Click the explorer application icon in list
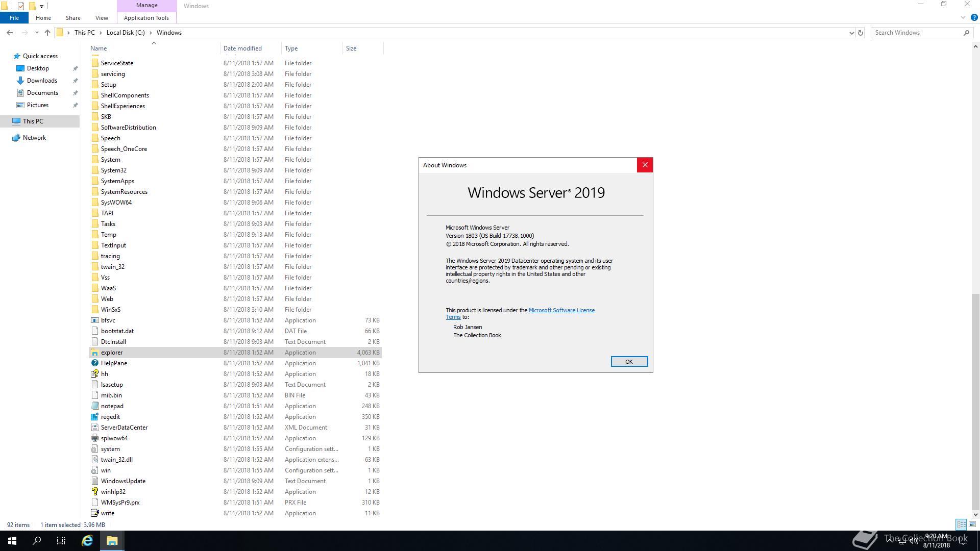 (94, 353)
